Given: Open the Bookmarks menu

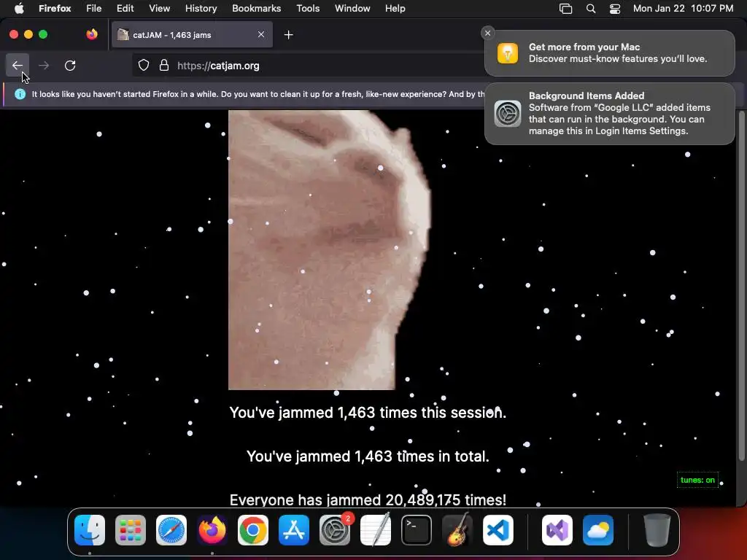Looking at the screenshot, I should [256, 8].
